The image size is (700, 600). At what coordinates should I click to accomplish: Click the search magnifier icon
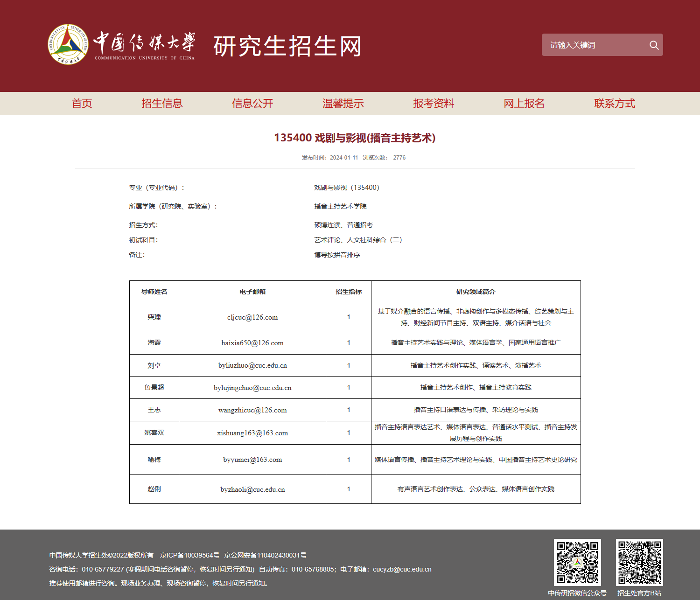(654, 45)
